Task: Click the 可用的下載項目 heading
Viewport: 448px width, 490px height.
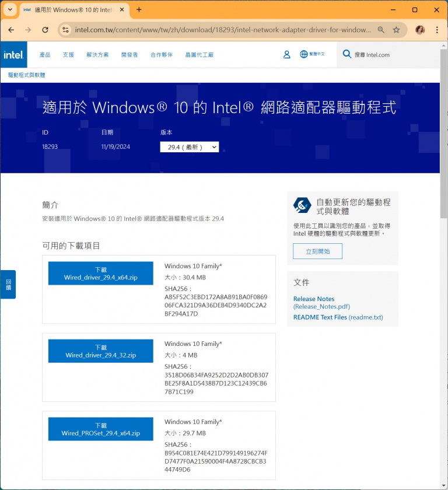Action: tap(71, 246)
